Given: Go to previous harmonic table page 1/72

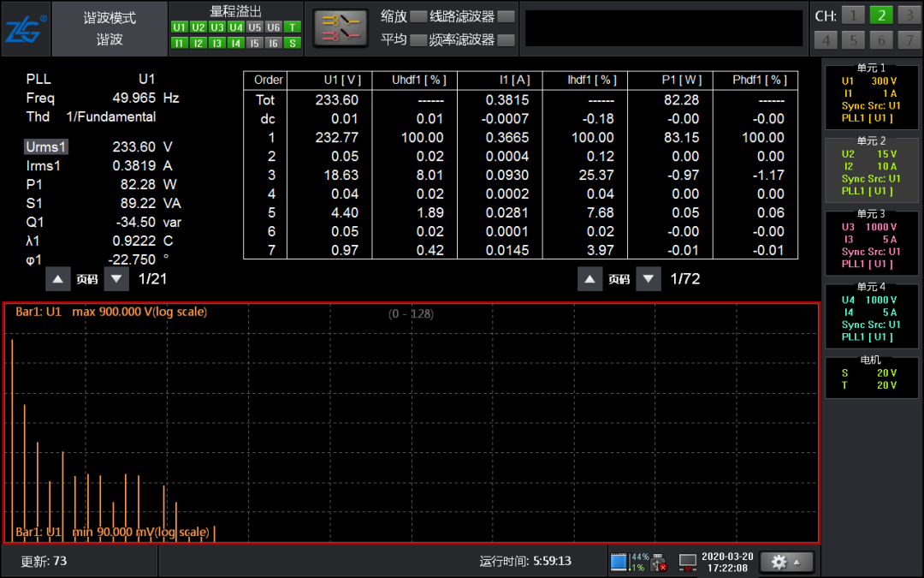Looking at the screenshot, I should 589,279.
